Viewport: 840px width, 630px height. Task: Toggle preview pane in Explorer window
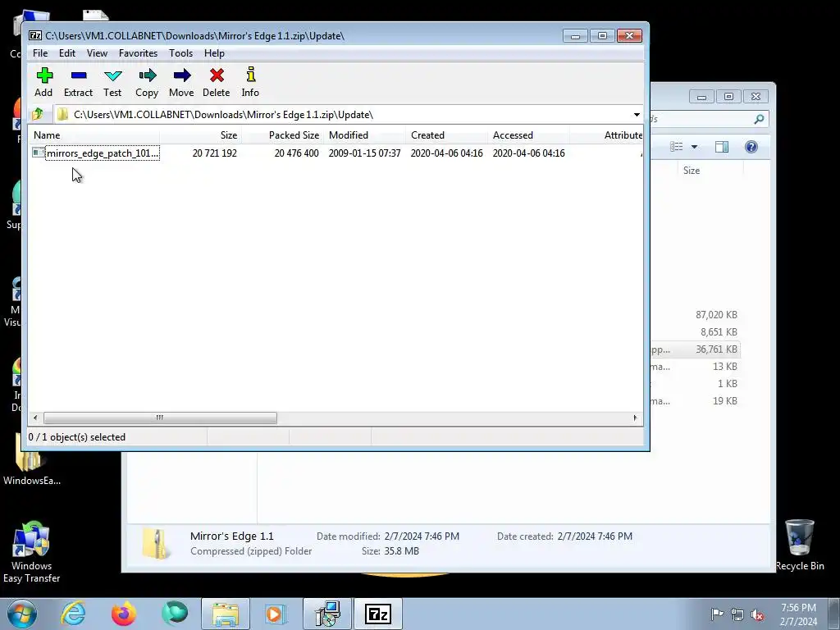pos(722,147)
